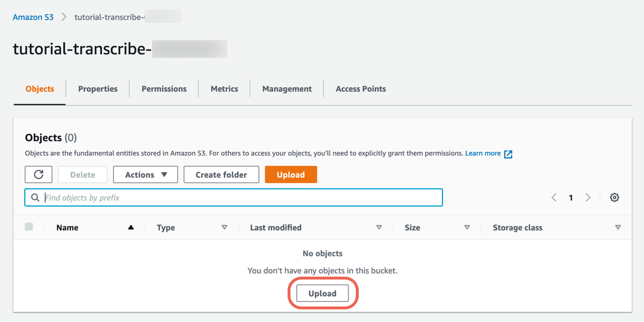
Task: Open Learn more external link icon
Action: (x=509, y=154)
